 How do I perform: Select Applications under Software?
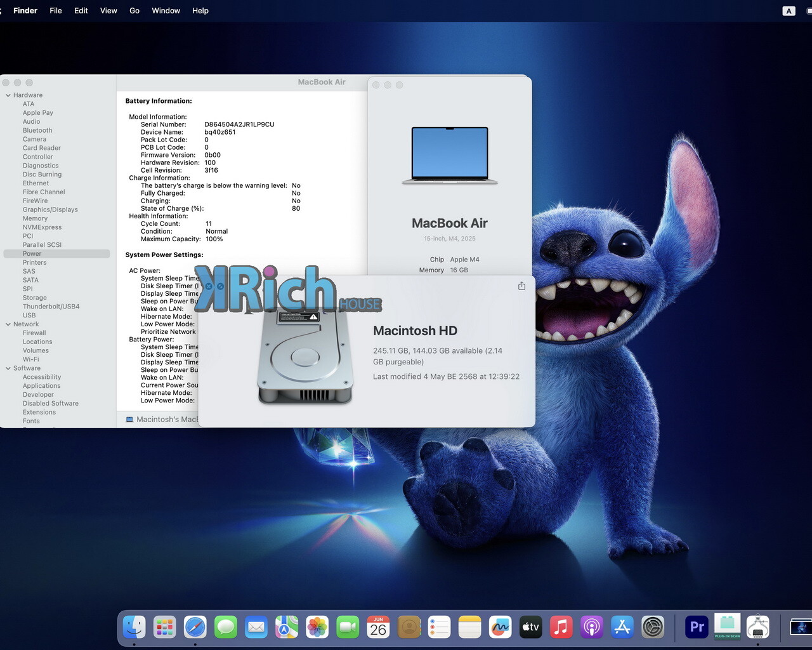tap(42, 386)
